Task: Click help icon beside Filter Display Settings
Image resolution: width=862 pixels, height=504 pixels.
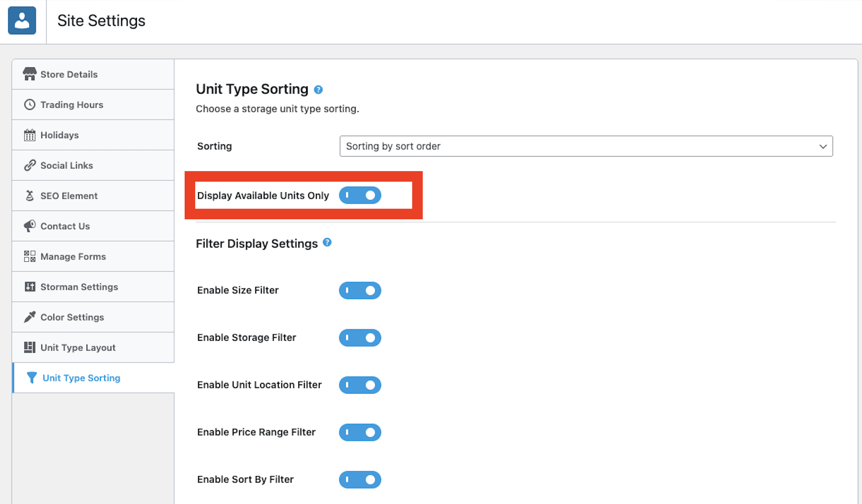Action: pyautogui.click(x=327, y=243)
